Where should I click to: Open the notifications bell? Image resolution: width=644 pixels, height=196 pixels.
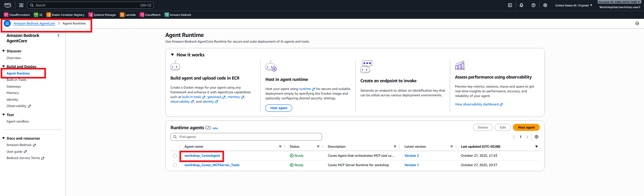coord(522,5)
